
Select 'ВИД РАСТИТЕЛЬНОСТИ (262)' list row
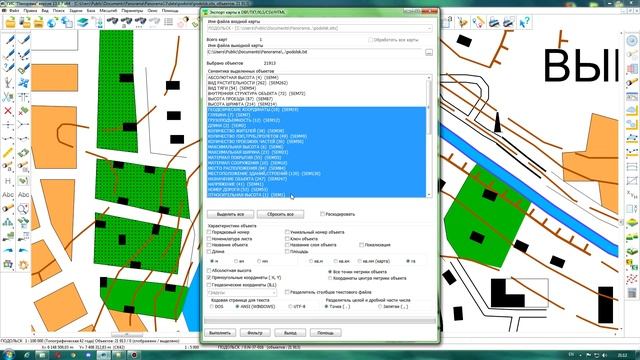pyautogui.click(x=317, y=83)
